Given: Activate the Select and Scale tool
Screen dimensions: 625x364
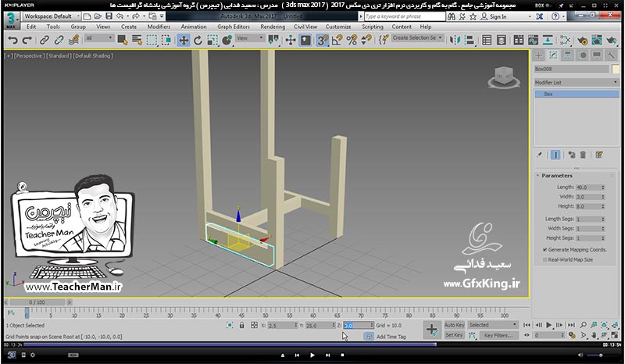Looking at the screenshot, I should pos(212,40).
